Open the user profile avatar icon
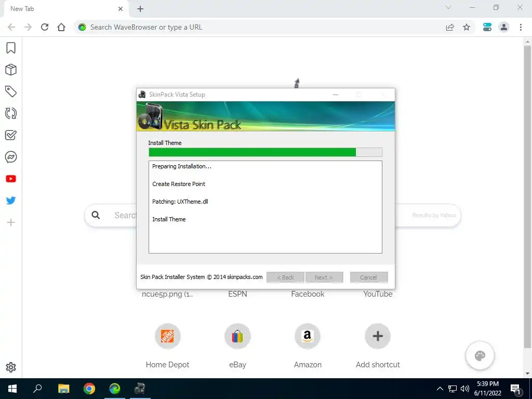532x399 pixels. click(x=504, y=27)
